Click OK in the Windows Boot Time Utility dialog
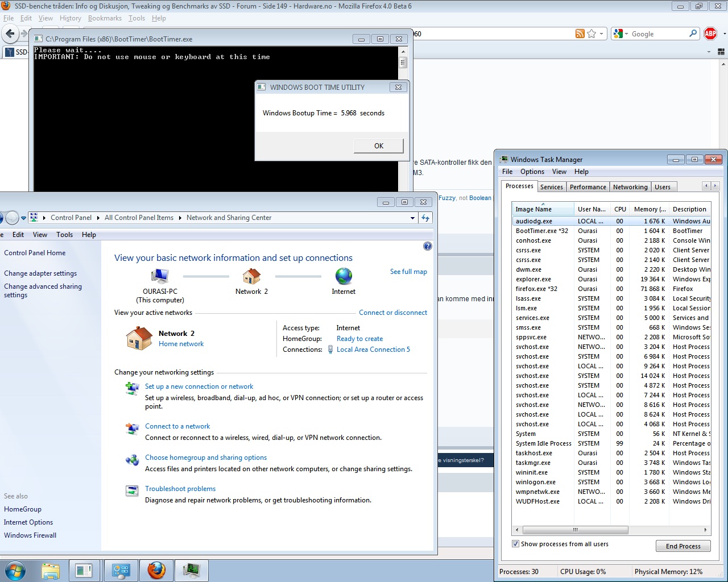728x582 pixels. pyautogui.click(x=379, y=146)
